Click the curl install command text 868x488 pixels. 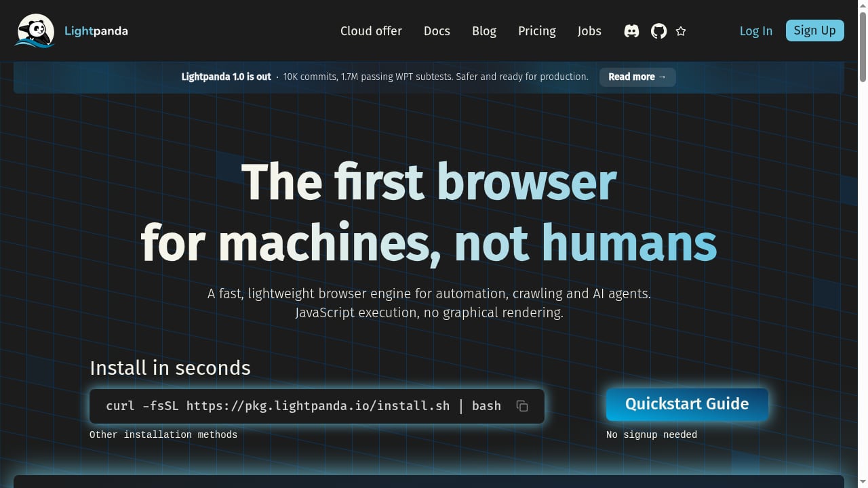303,406
